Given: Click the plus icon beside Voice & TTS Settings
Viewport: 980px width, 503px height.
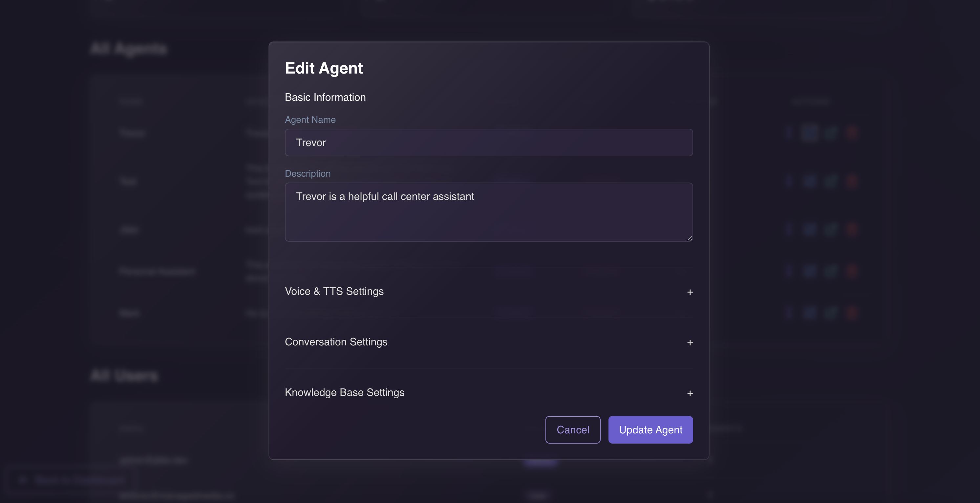Looking at the screenshot, I should click(x=690, y=292).
